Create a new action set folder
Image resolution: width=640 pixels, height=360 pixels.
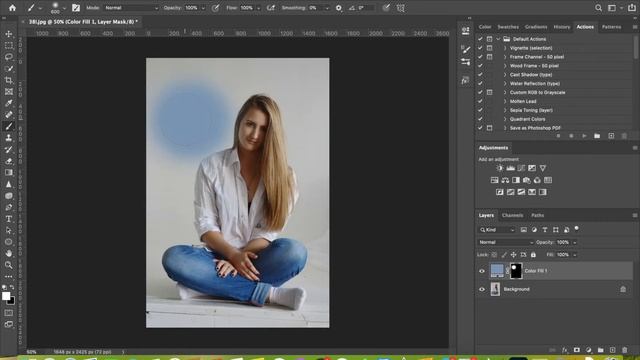pos(597,136)
